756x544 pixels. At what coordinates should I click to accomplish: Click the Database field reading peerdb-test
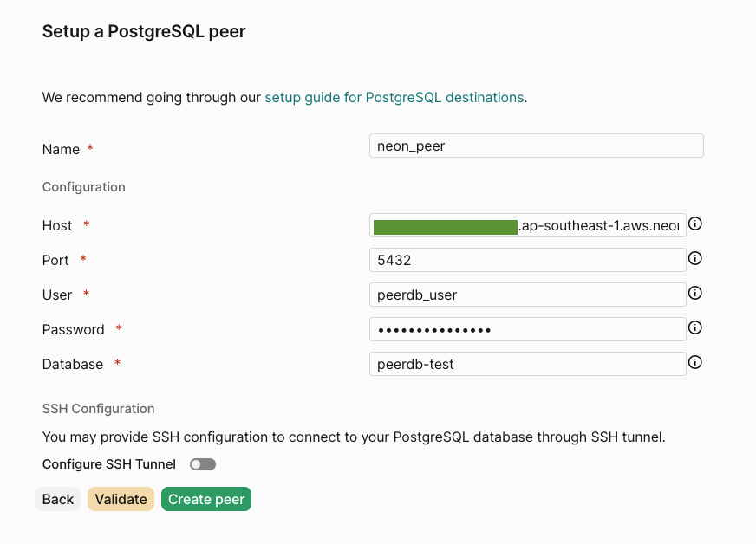(x=527, y=364)
